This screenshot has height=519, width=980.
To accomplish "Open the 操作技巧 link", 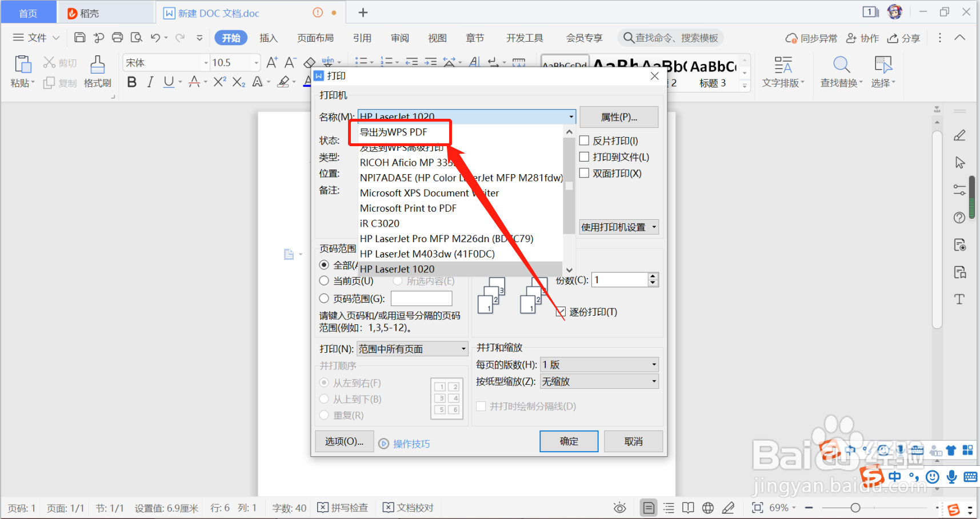I will tap(411, 444).
